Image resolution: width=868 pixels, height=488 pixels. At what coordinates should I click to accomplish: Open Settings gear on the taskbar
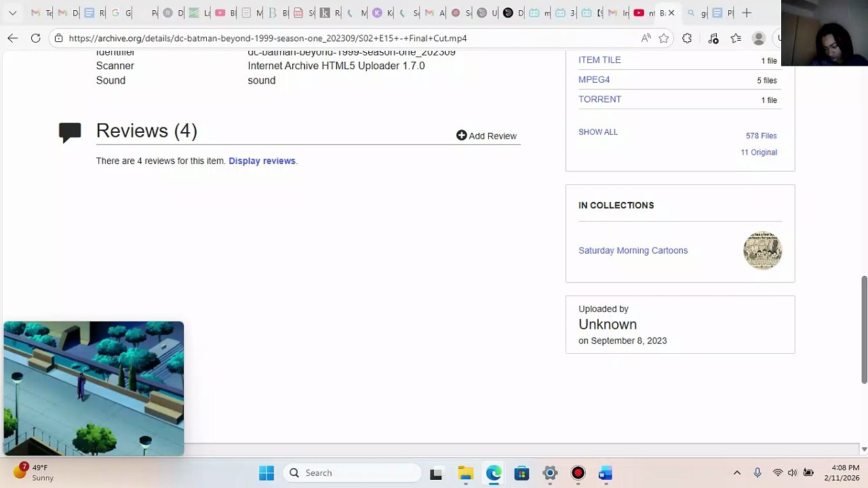550,473
